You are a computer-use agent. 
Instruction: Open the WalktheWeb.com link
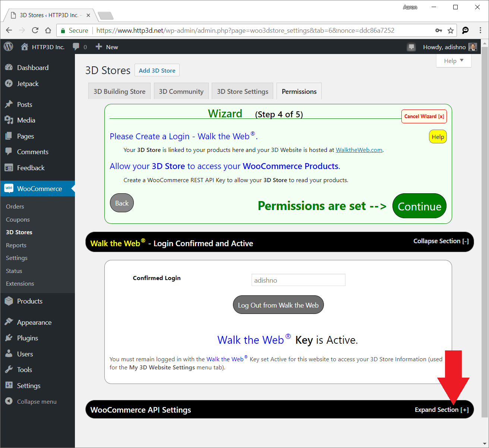point(359,150)
